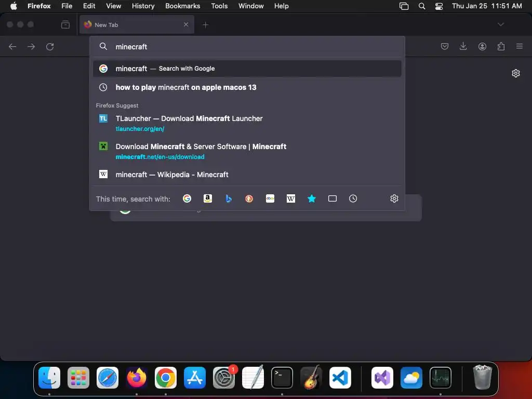Open the Apple menu
Viewport: 532px width, 399px height.
pos(14,6)
